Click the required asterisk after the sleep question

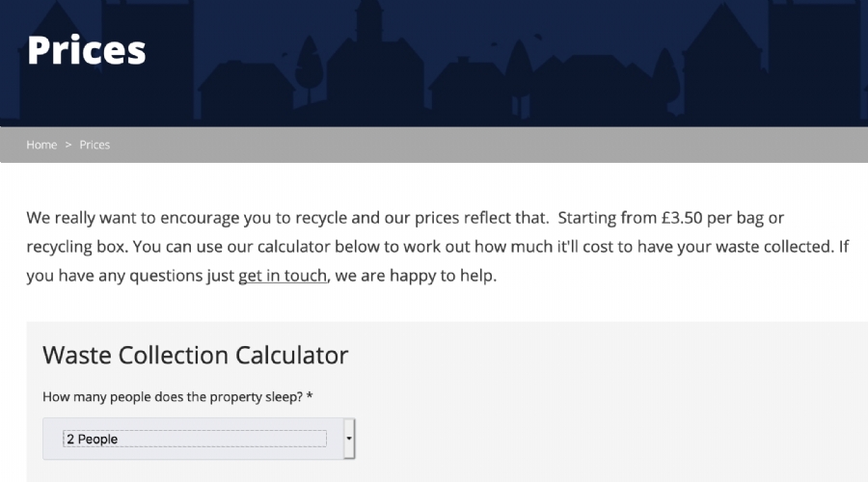tap(310, 395)
